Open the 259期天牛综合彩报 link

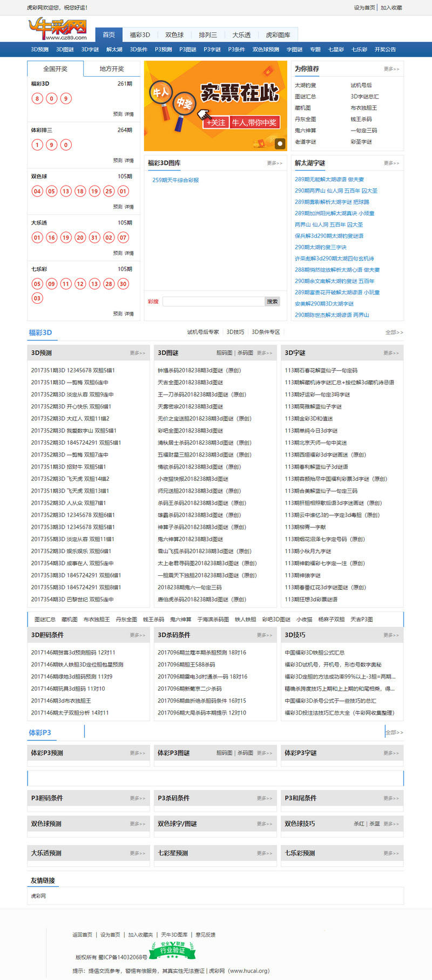click(x=175, y=180)
